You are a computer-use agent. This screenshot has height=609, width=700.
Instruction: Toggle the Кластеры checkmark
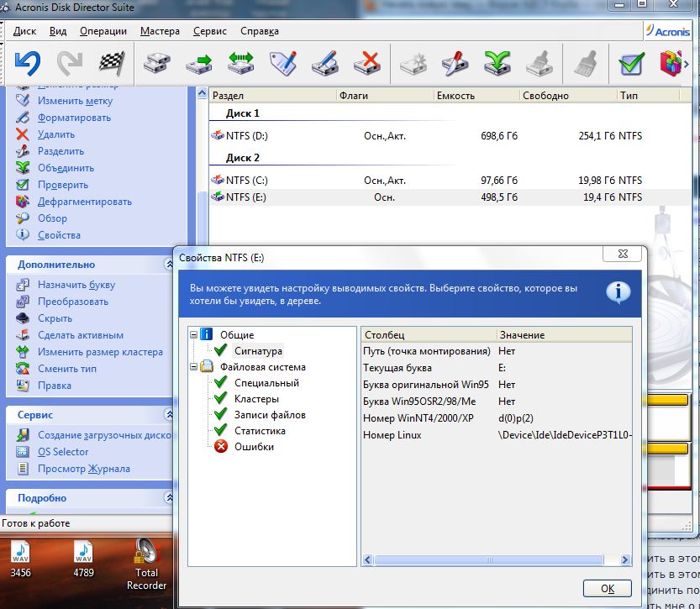221,398
